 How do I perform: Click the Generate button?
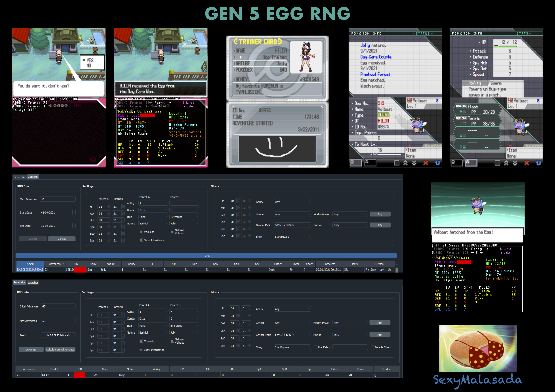coord(31,350)
